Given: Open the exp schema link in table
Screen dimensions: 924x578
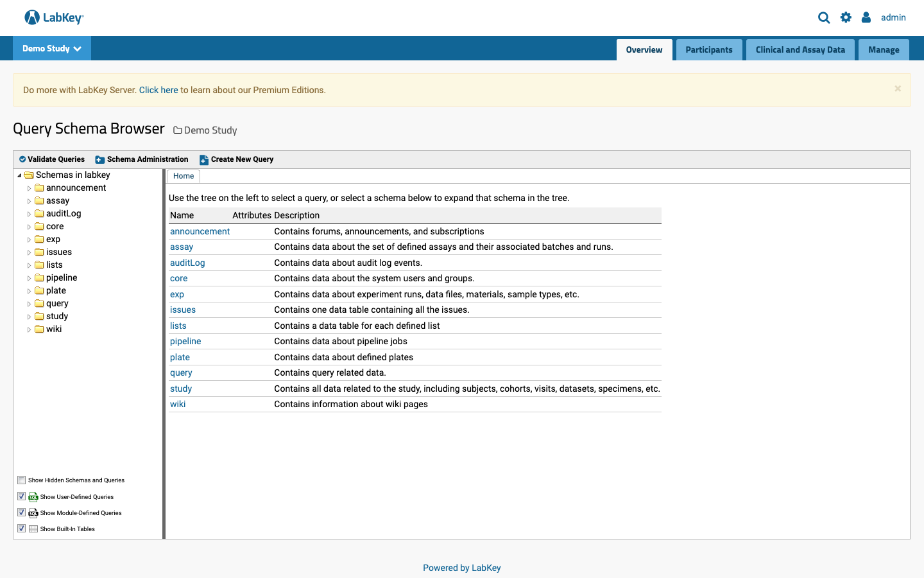Looking at the screenshot, I should point(177,294).
